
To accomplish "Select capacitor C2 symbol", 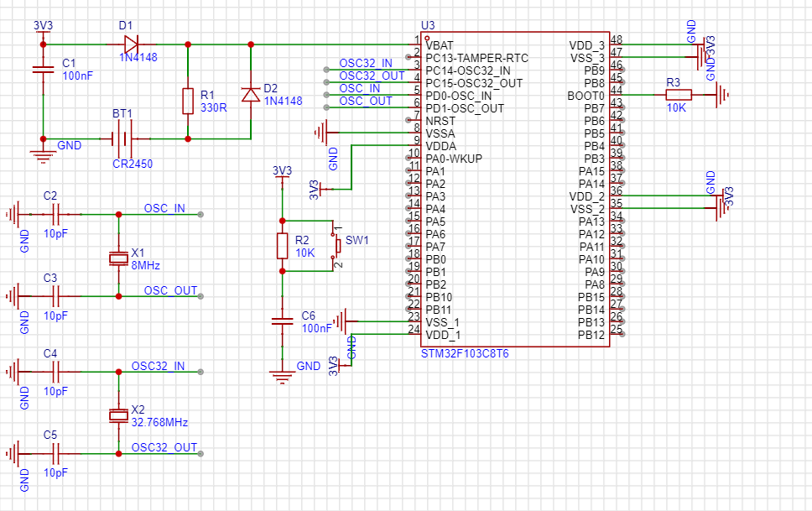I will tap(55, 214).
